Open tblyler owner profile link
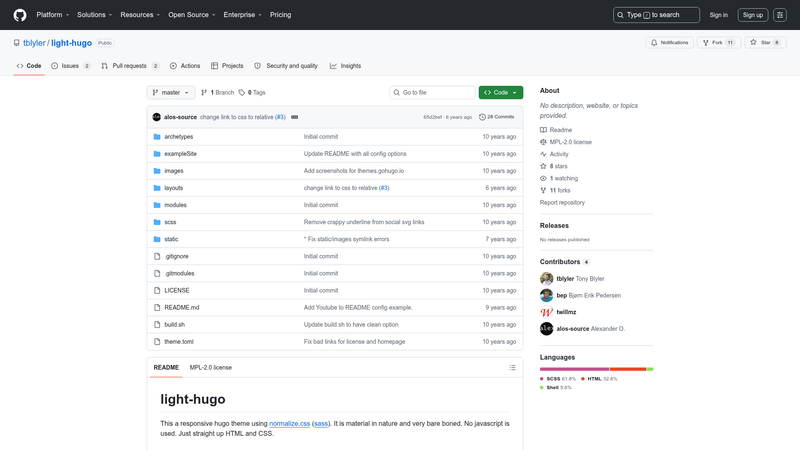 34,43
